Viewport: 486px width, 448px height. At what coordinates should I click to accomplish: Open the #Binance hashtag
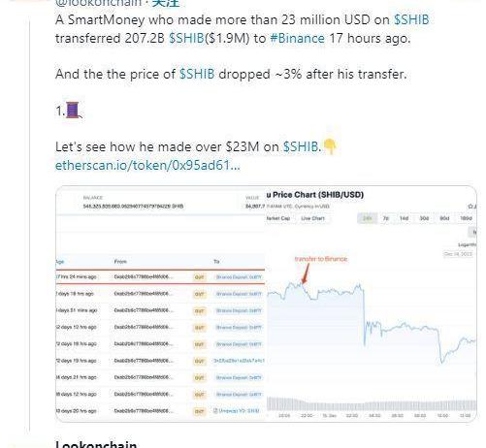click(x=297, y=38)
